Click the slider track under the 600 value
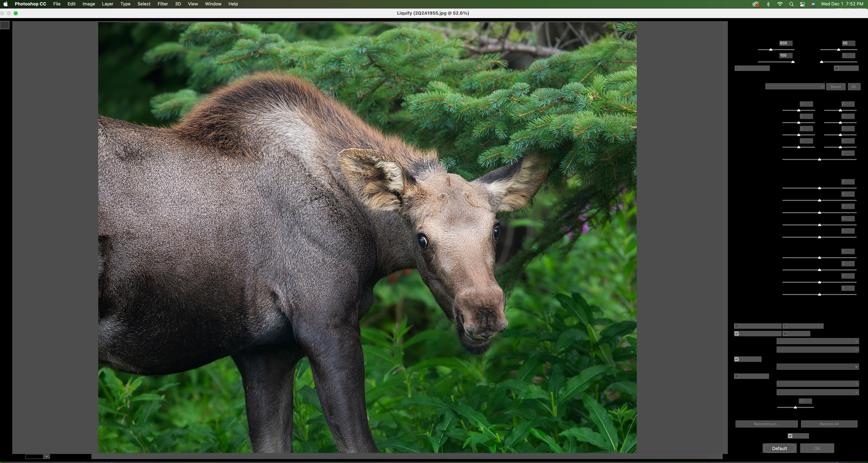The image size is (868, 463). 782,50
